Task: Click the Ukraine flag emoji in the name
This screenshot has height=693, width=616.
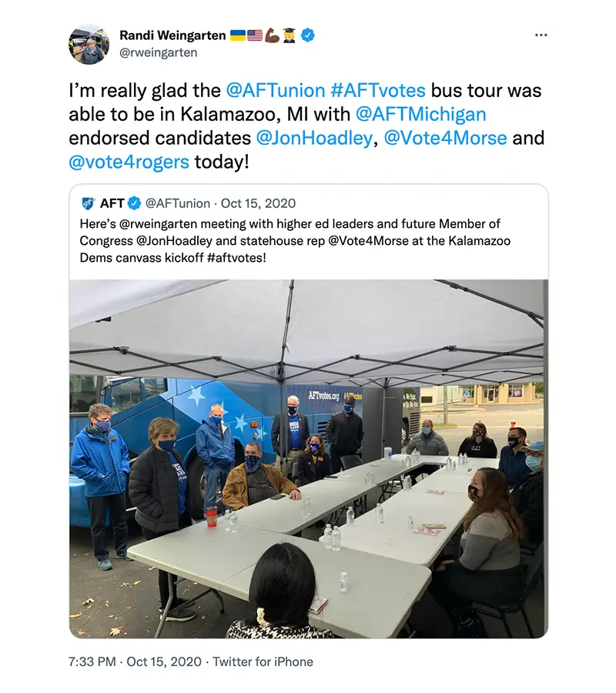Action: click(238, 35)
